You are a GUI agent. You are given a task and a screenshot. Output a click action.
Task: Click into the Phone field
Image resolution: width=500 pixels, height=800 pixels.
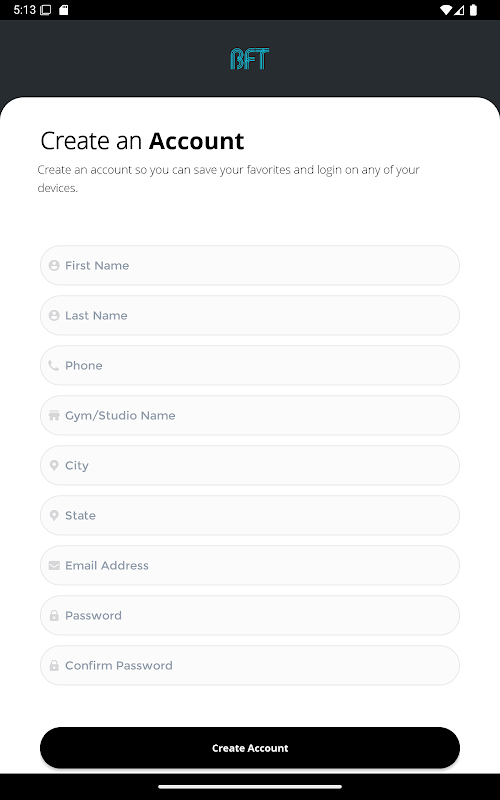pos(250,365)
